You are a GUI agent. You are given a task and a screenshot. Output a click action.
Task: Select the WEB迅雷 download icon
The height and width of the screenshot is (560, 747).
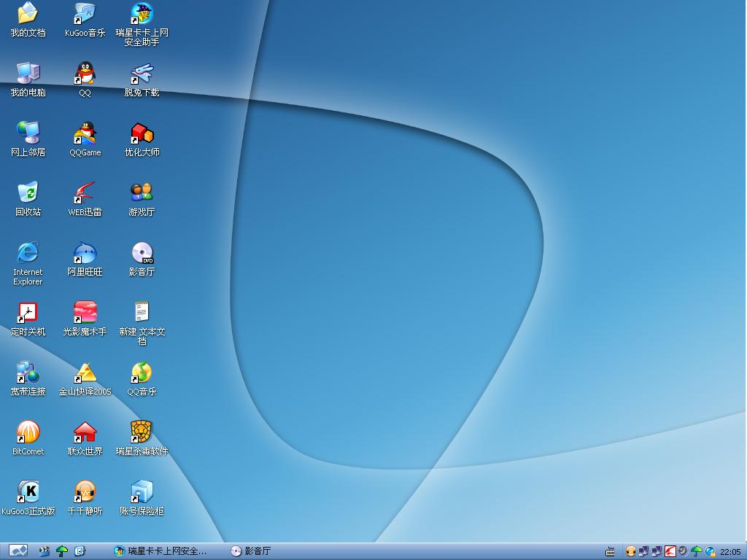coord(85,193)
